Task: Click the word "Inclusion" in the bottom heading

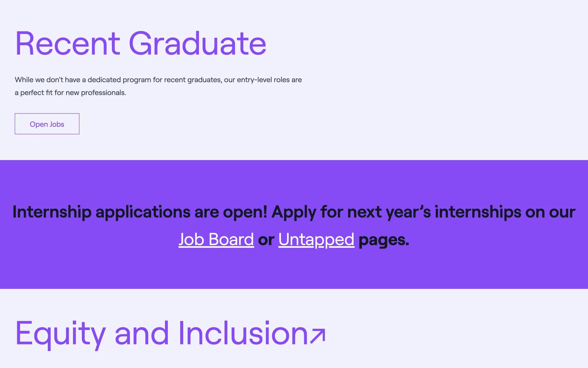Action: point(243,333)
